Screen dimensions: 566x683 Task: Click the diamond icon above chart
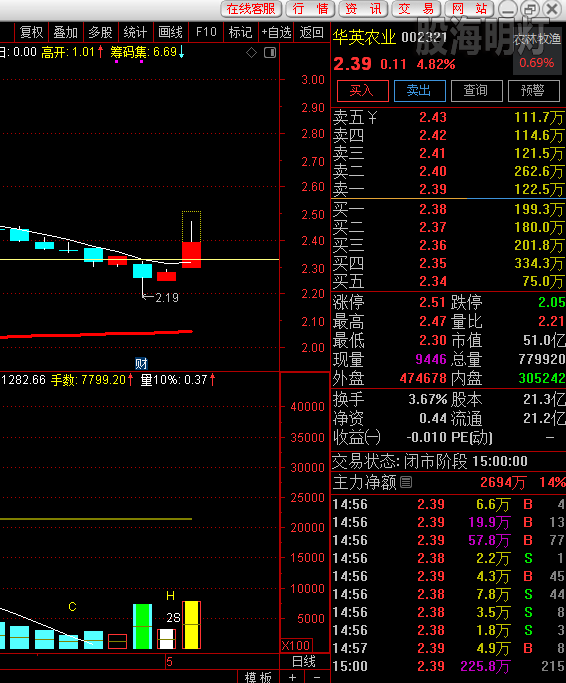[251, 53]
